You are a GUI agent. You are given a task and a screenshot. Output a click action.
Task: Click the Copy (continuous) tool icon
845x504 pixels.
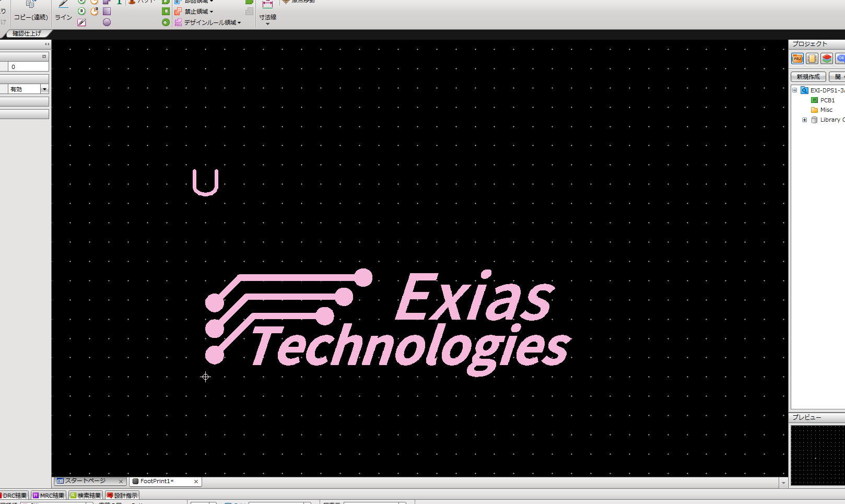tap(30, 4)
